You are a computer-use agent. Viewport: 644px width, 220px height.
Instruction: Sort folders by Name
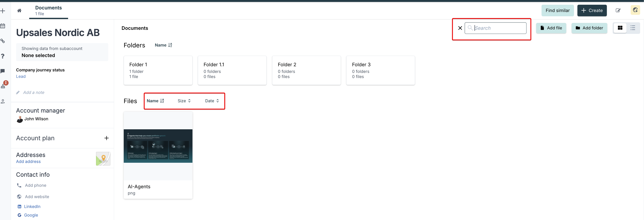[163, 45]
